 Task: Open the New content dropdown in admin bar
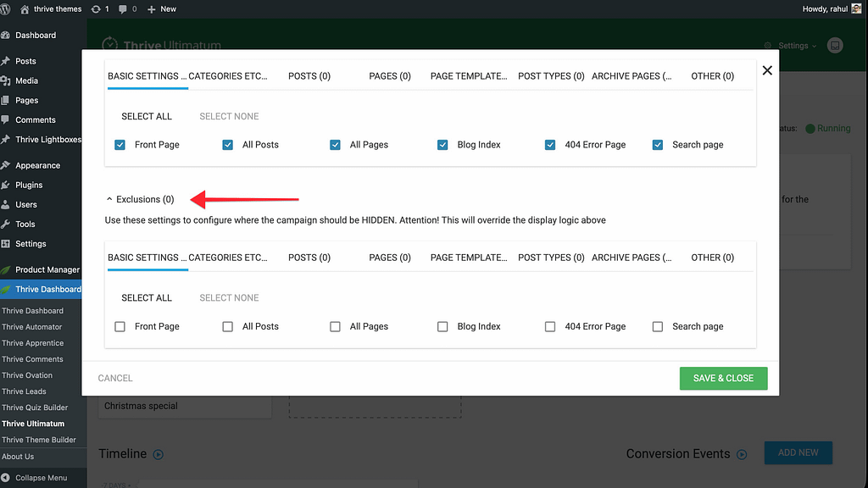[162, 8]
